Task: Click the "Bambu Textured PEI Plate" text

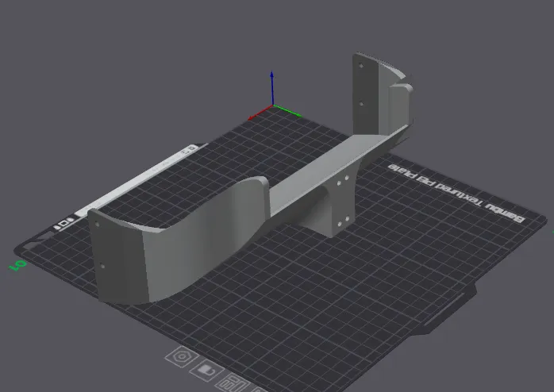Action: [456, 193]
